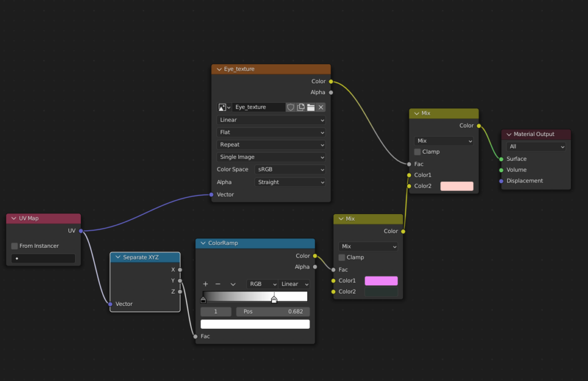Toggle Clamp on the upper Mix node
The height and width of the screenshot is (381, 588).
417,152
